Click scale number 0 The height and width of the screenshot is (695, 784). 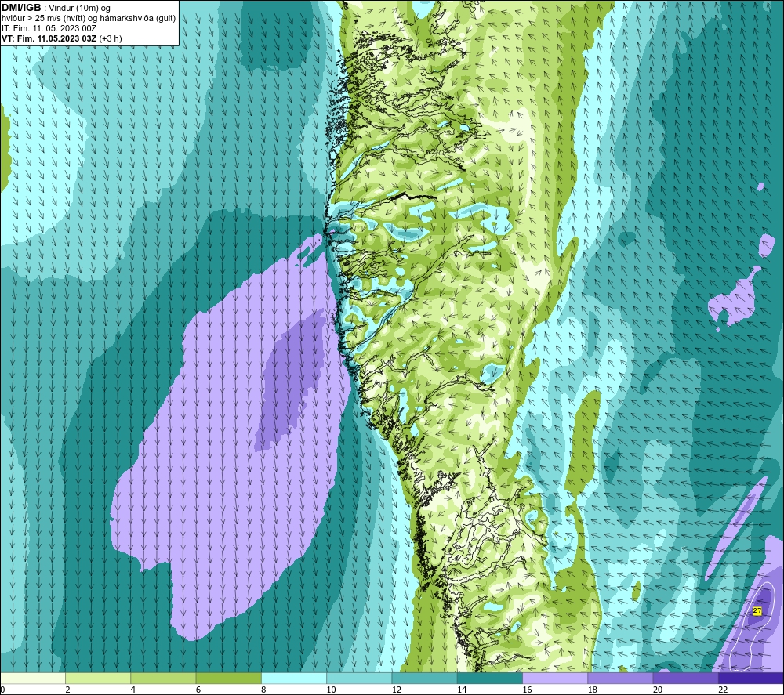click(x=2, y=690)
